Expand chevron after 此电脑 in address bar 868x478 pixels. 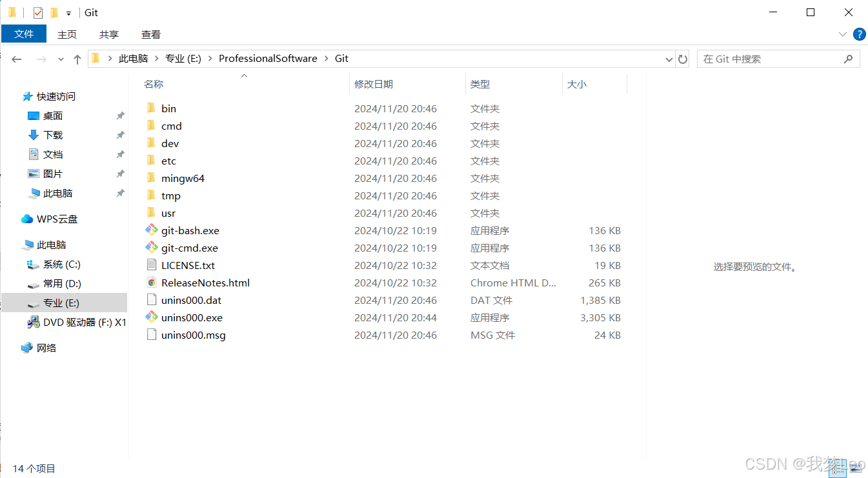(157, 59)
